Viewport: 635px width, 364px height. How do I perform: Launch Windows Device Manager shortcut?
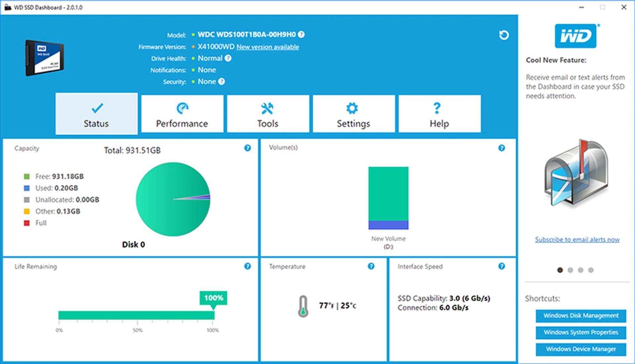pos(581,349)
